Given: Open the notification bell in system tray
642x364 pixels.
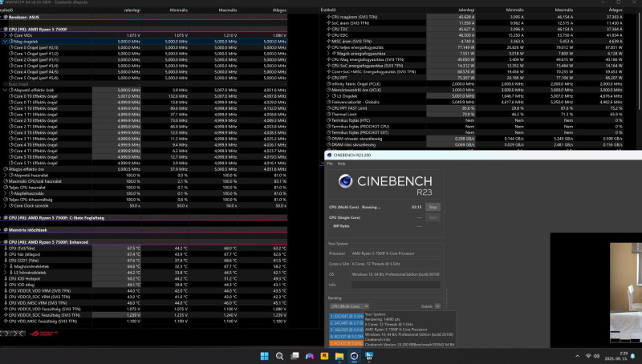Looking at the screenshot, I should click(633, 356).
